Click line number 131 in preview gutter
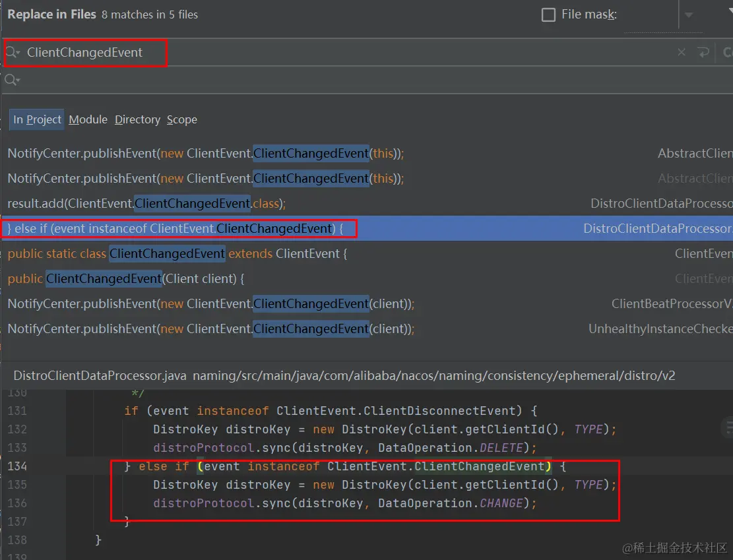733x560 pixels. point(17,411)
